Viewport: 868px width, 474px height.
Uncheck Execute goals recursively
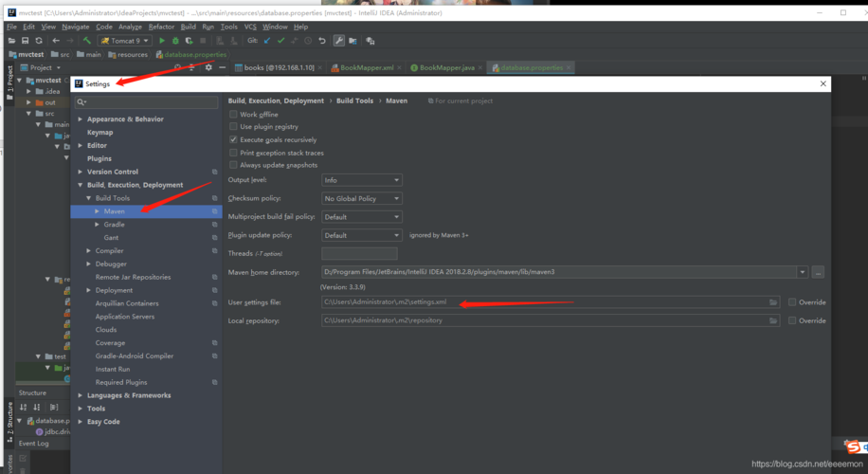(x=234, y=139)
